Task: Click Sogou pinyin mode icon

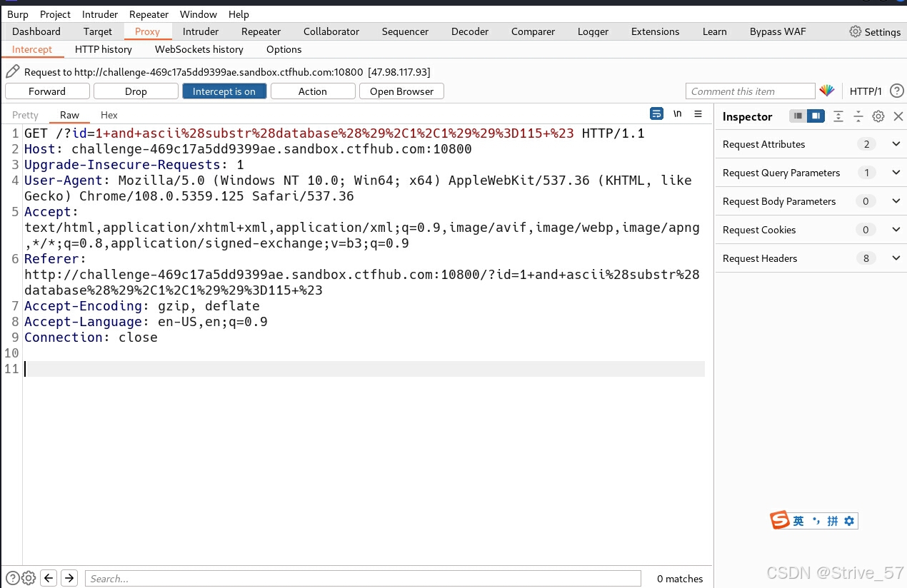Action: point(833,521)
